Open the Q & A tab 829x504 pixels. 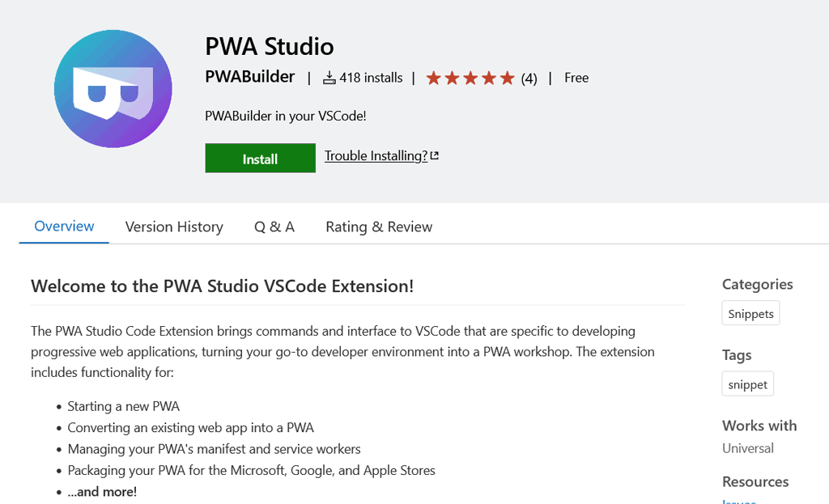click(x=274, y=227)
